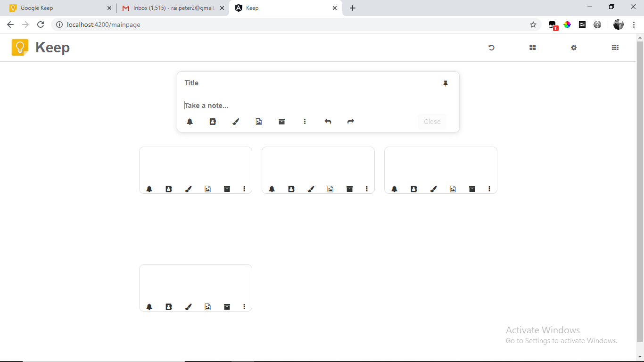Image resolution: width=644 pixels, height=362 pixels.
Task: Switch to the Google Keep browser tab
Action: [x=60, y=8]
